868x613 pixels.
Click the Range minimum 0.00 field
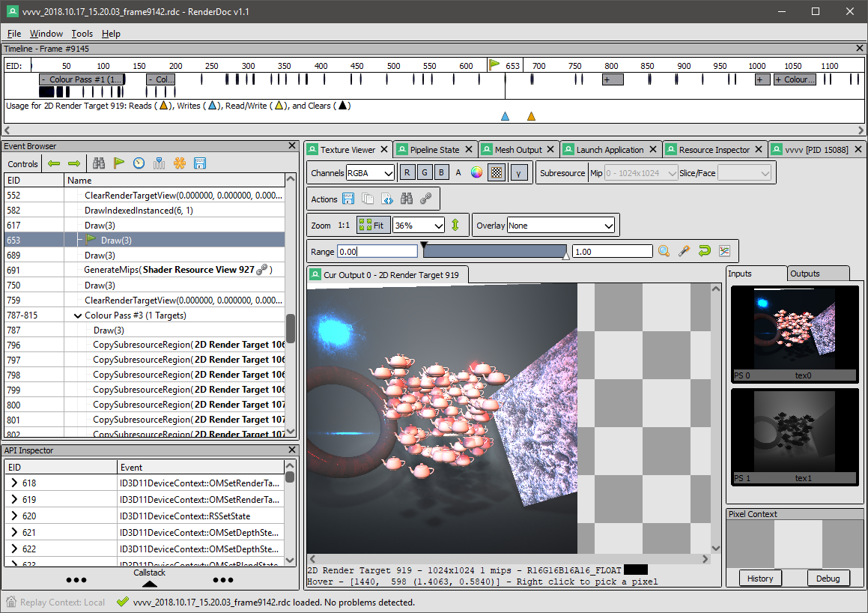[x=377, y=251]
